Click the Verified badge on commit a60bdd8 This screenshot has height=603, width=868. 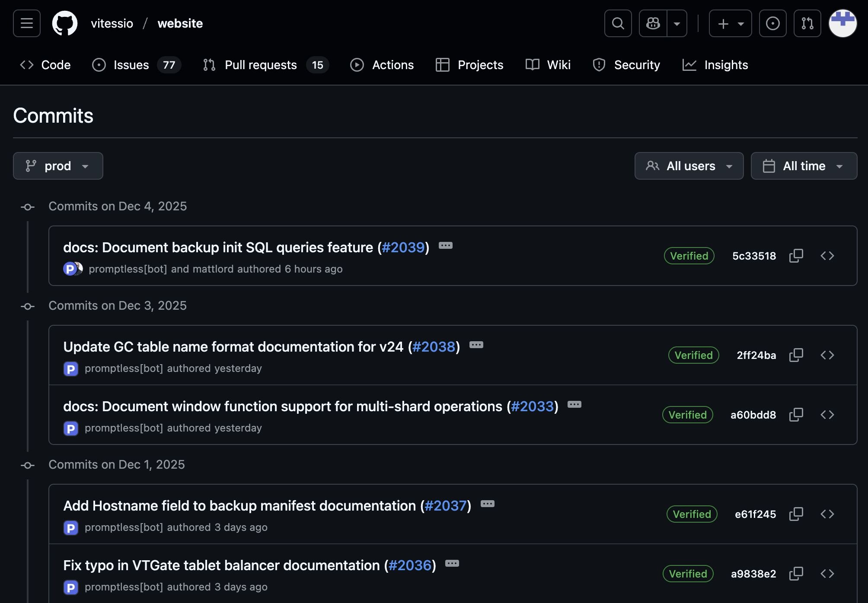pyautogui.click(x=687, y=415)
